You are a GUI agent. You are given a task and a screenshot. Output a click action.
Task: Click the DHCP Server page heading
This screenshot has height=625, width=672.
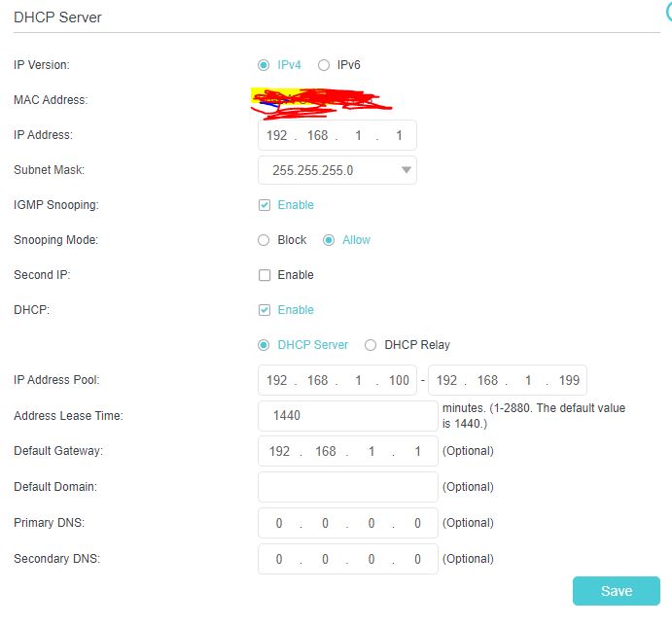point(57,17)
